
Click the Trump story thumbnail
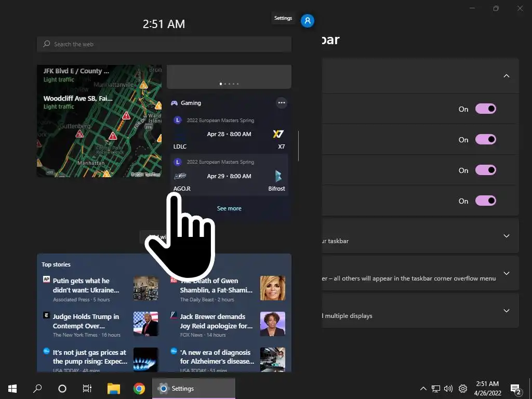click(x=145, y=324)
